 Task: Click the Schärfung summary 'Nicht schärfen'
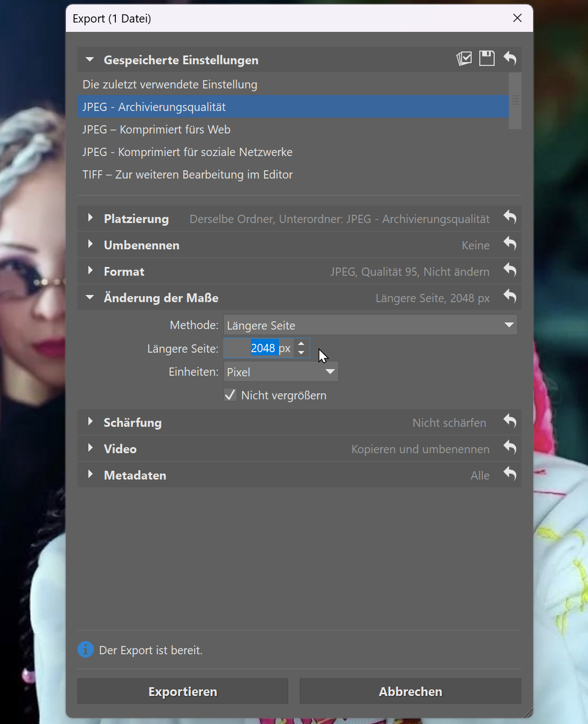[449, 423]
